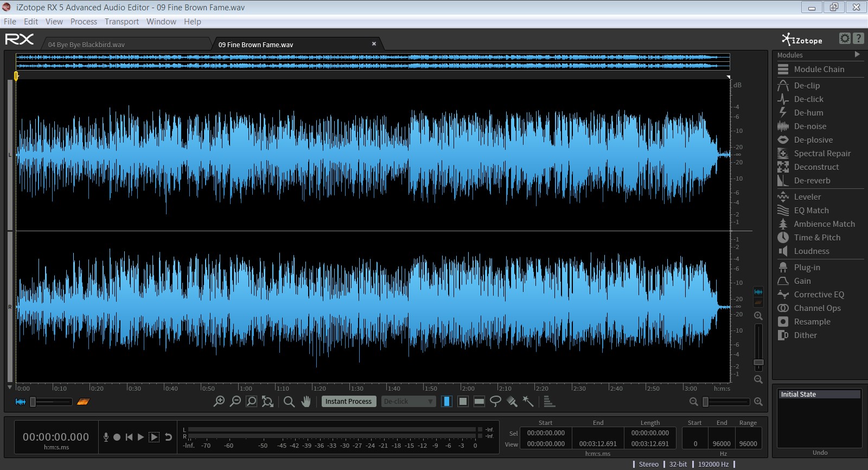Click the frequency ruler scale icon
Viewport: 868px width, 470px height.
point(548,402)
